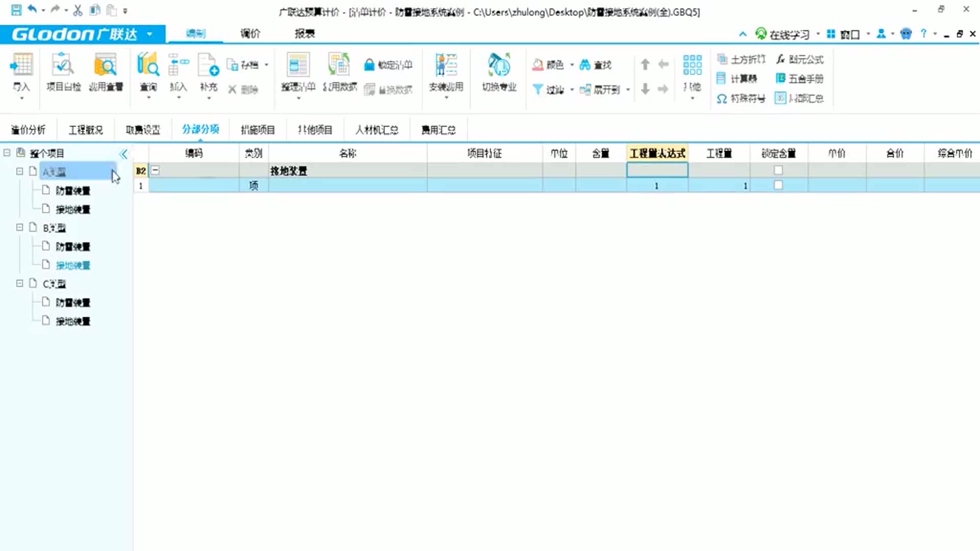Click the move up arrow icon
Screen dimensions: 980x551
[x=645, y=64]
